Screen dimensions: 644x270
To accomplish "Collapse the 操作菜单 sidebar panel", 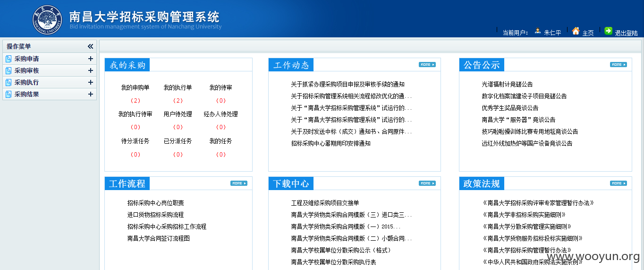I will pos(91,46).
